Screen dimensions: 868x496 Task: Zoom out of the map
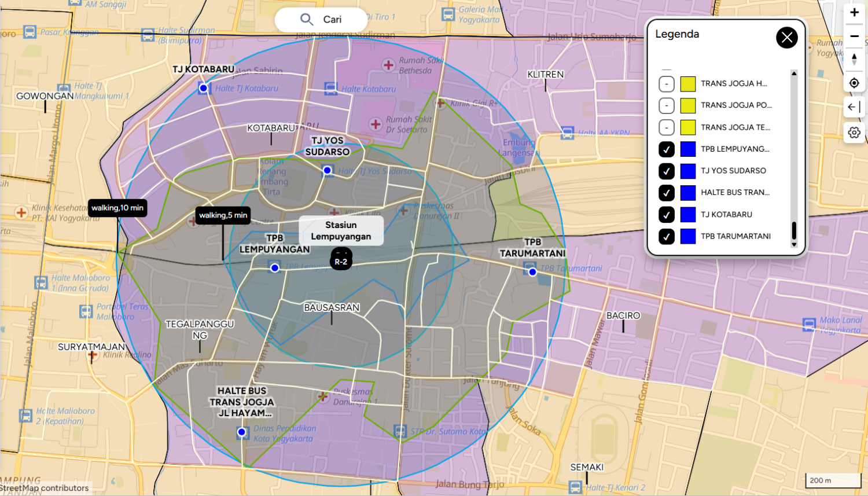pos(854,36)
